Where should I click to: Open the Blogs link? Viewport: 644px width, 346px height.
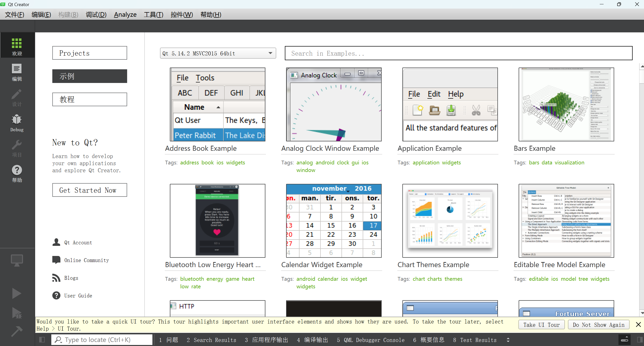pos(71,278)
